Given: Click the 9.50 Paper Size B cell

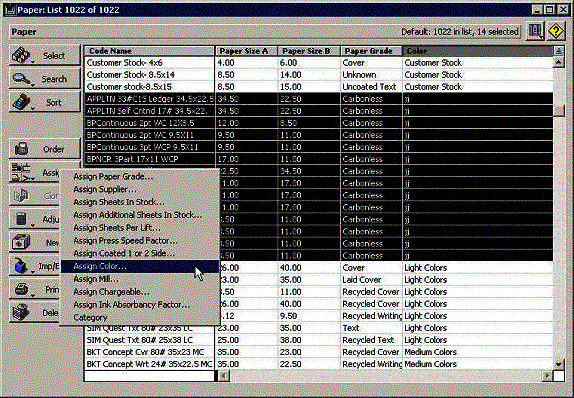Looking at the screenshot, I should [x=309, y=316].
